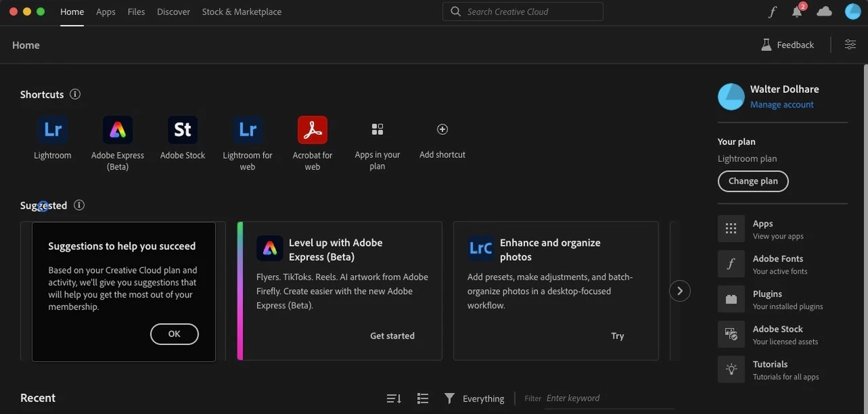
Task: Show next suggestions with arrow
Action: coord(679,291)
